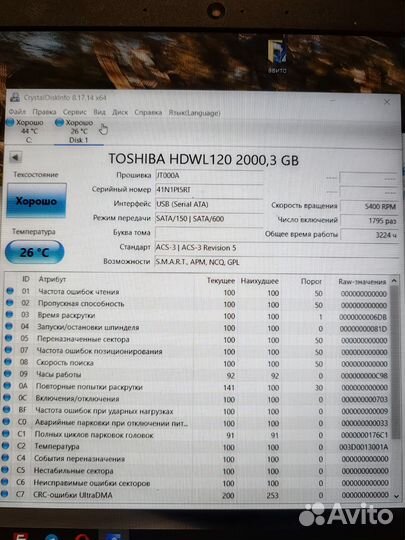Image resolution: width=405 pixels, height=540 pixels.
Task: Click the status dot for Включения/отключения
Action: [7, 398]
